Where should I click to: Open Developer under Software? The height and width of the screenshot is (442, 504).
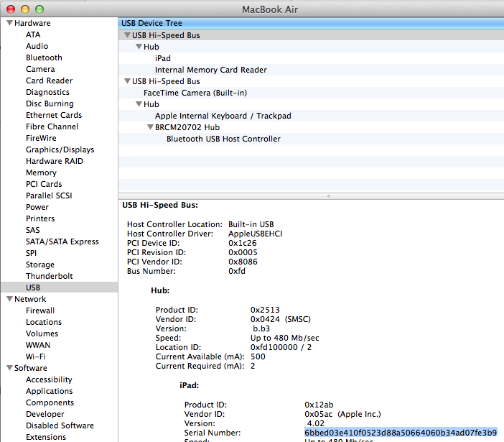(x=45, y=414)
